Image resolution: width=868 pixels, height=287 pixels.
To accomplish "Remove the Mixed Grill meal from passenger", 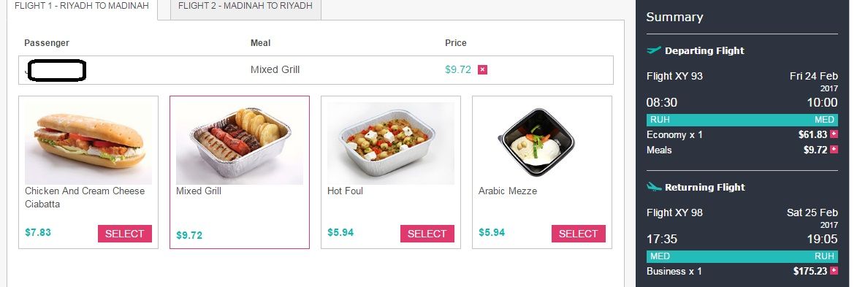I will coord(482,69).
